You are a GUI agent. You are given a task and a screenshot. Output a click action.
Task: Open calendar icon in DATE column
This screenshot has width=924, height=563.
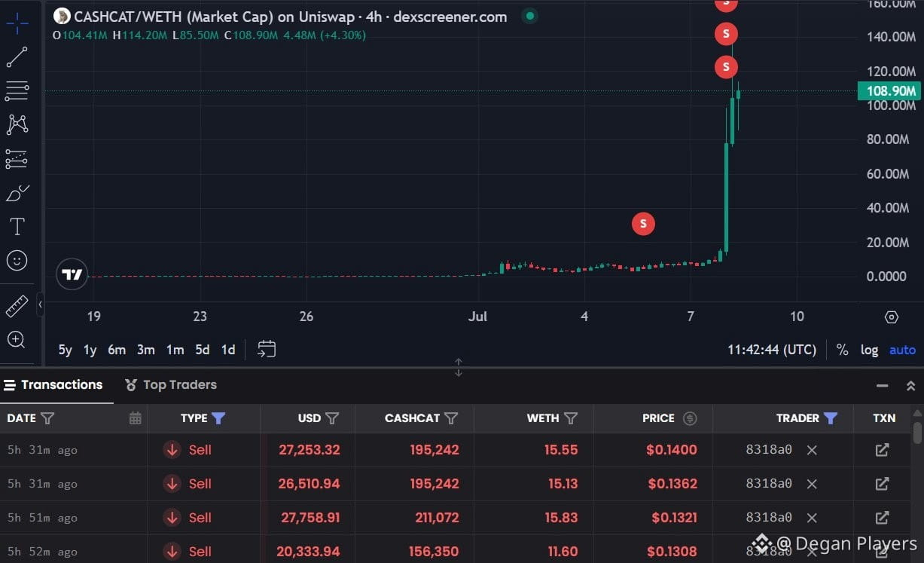point(135,418)
